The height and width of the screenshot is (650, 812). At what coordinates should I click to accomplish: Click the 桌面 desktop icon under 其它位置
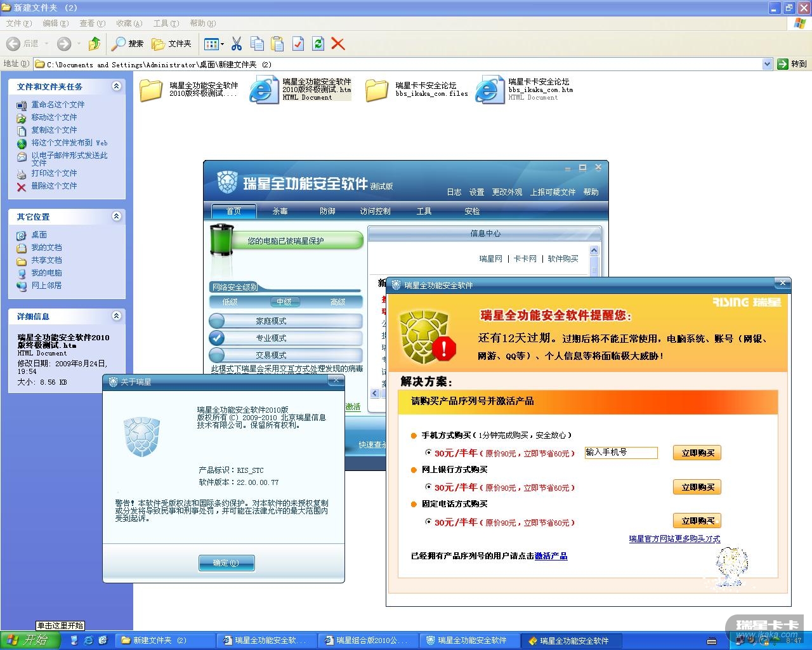(x=22, y=235)
